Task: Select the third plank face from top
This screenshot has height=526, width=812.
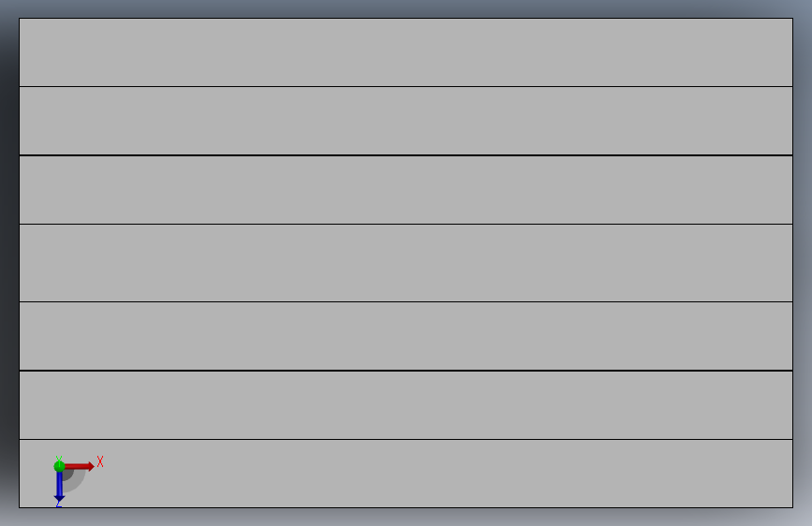Action: point(406,190)
